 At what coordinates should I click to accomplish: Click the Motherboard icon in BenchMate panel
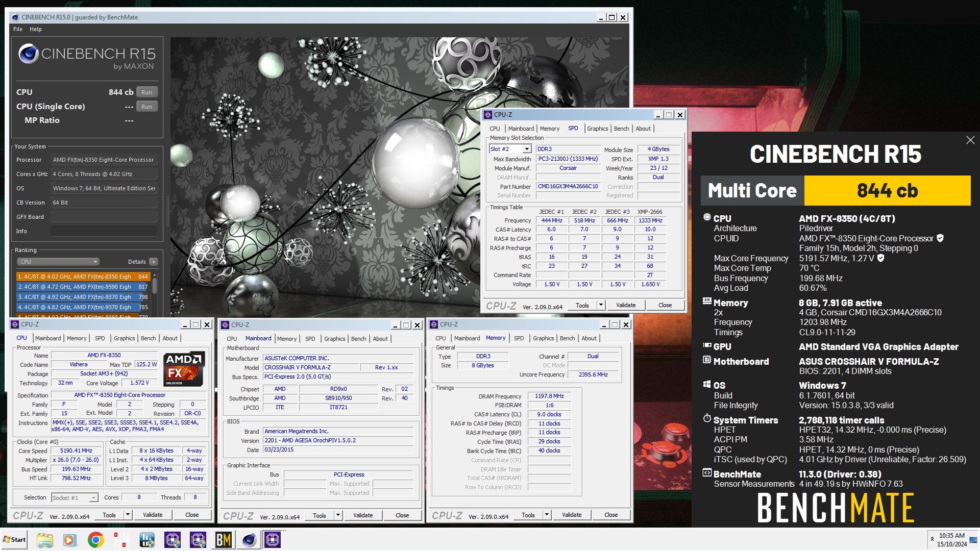pyautogui.click(x=707, y=360)
